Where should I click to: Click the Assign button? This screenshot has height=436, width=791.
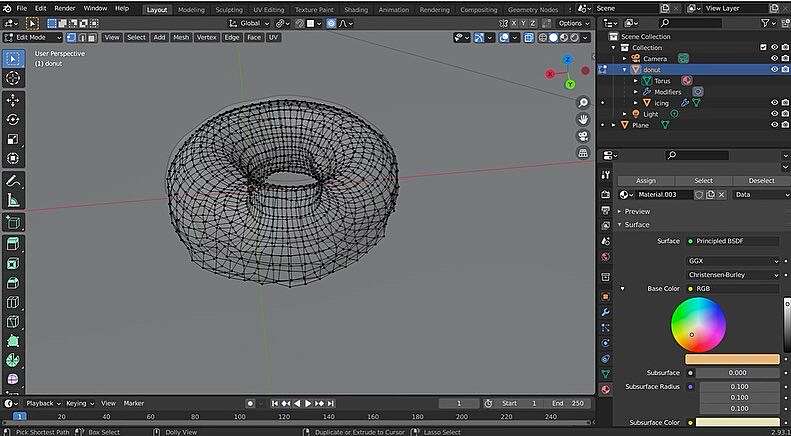click(646, 181)
